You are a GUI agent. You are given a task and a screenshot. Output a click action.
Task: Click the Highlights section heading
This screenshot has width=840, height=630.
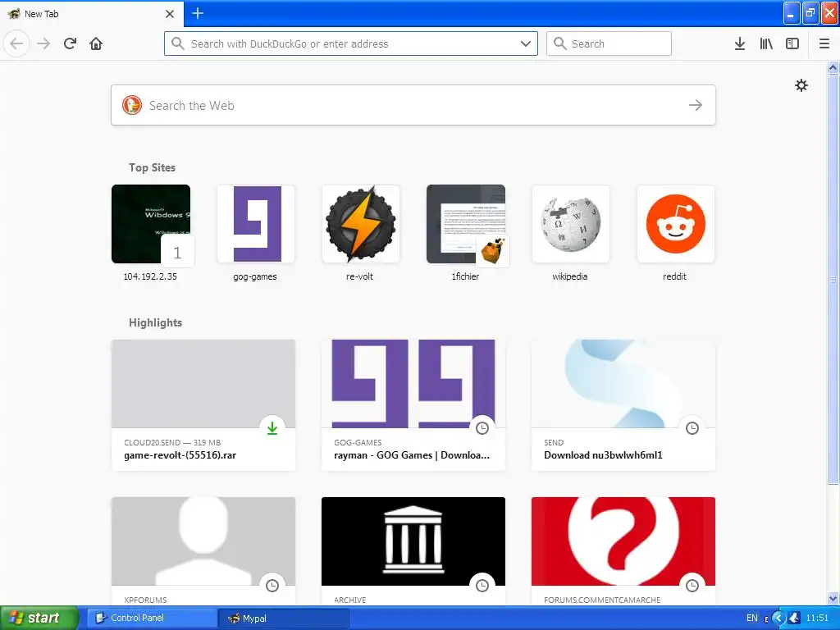pyautogui.click(x=155, y=322)
